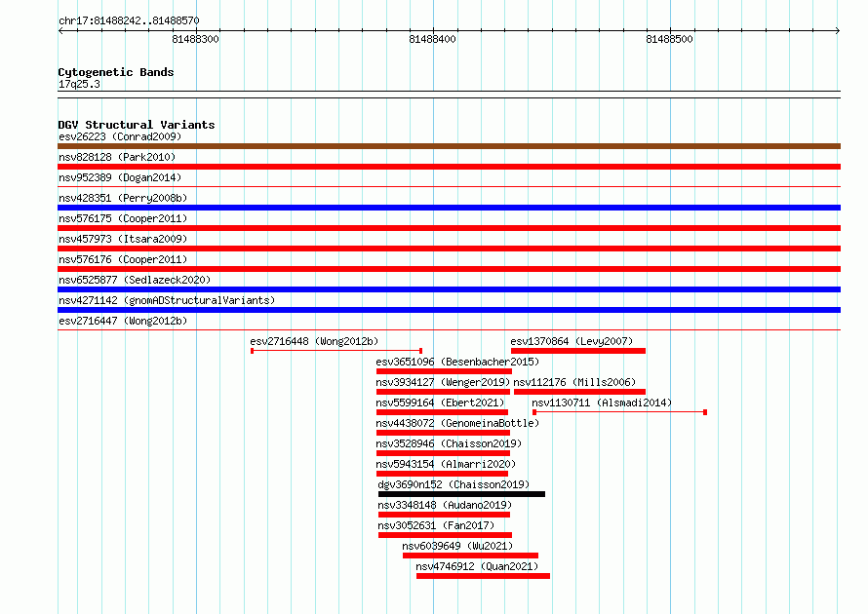Click the red nsv4438072 variant bar

443,433
